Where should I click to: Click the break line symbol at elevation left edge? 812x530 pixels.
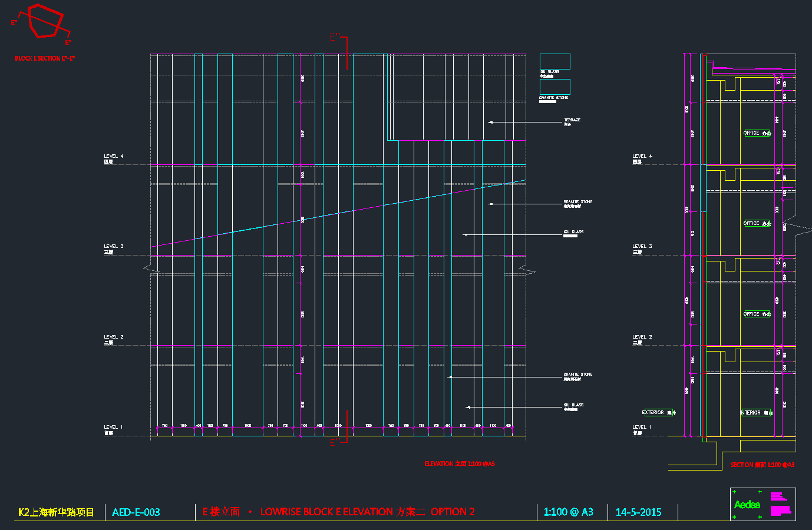pyautogui.click(x=151, y=270)
